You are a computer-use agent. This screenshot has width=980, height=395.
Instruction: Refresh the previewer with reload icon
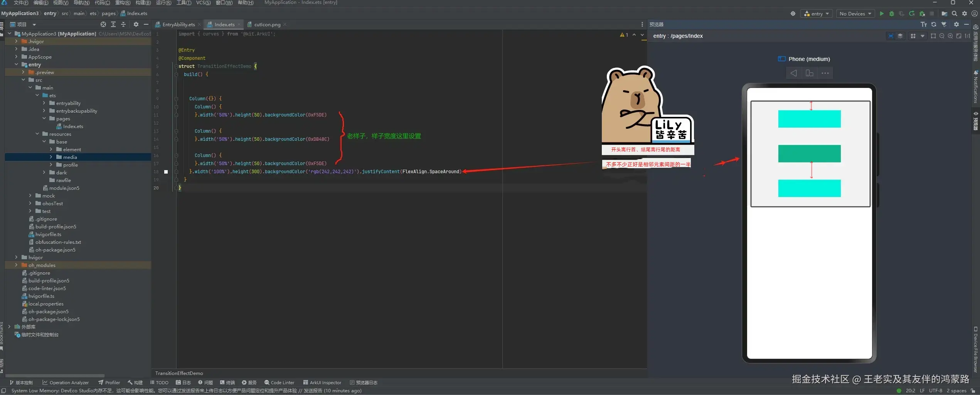click(934, 24)
